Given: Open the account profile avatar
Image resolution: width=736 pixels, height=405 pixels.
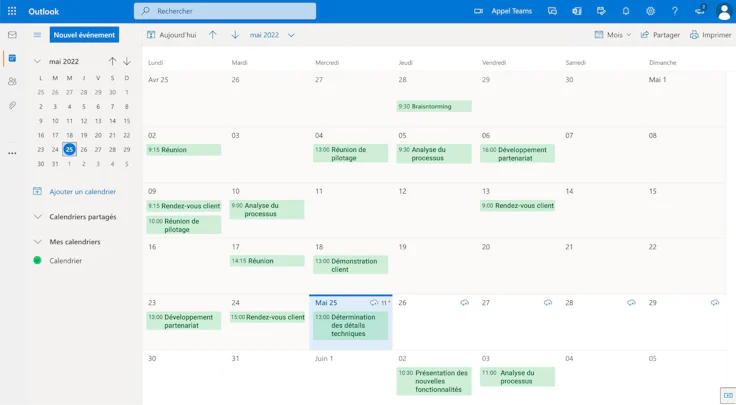Looking at the screenshot, I should (x=724, y=11).
